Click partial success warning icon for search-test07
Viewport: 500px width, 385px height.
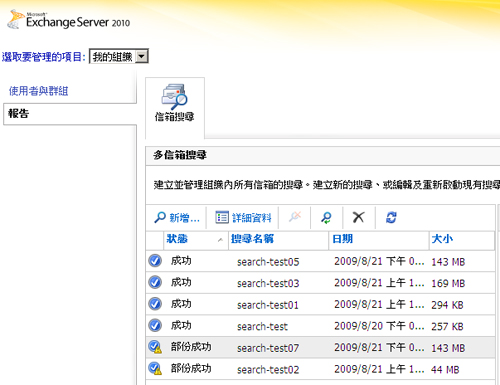155,347
